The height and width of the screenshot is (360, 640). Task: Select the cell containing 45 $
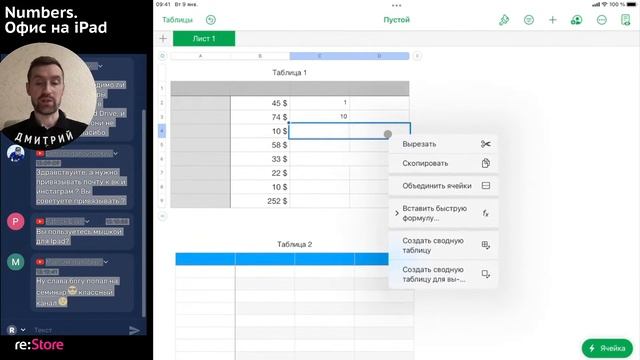tap(260, 103)
